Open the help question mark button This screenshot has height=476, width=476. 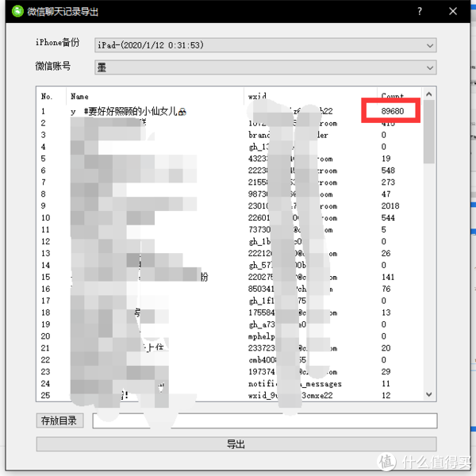[x=420, y=12]
